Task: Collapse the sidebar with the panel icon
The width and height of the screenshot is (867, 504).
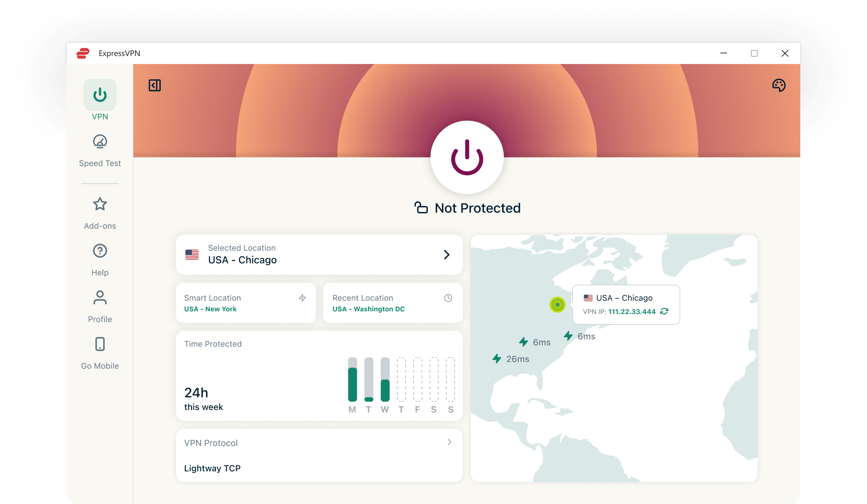Action: pos(154,85)
